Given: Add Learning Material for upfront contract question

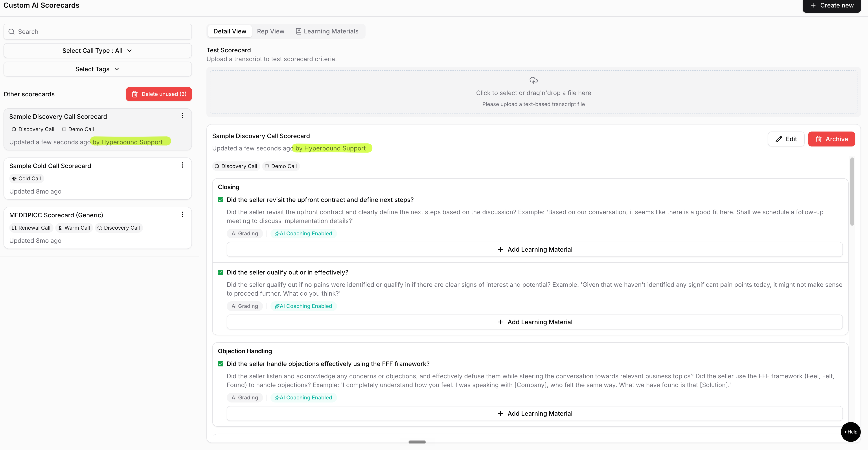Looking at the screenshot, I should coord(534,250).
